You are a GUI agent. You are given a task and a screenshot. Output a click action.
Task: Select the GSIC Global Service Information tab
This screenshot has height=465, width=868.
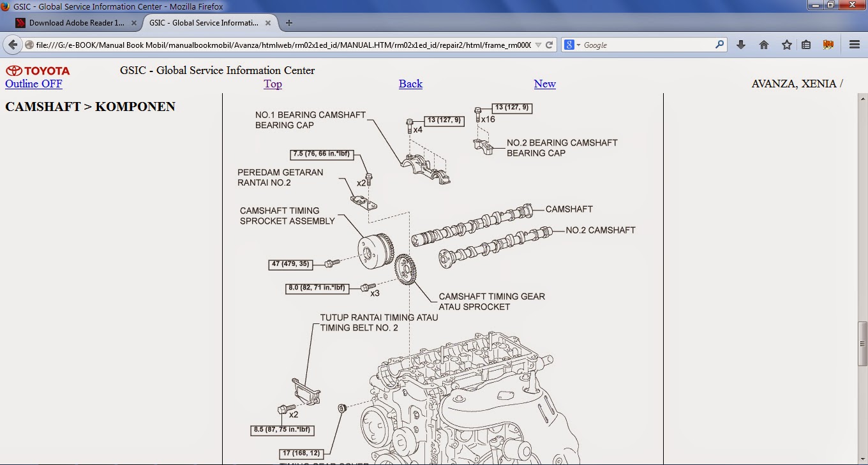[209, 23]
